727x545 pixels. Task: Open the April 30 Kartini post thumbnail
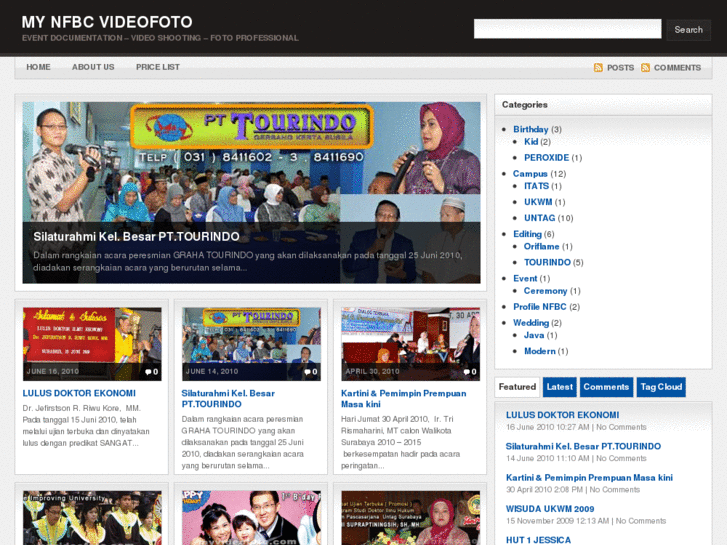[x=411, y=344]
